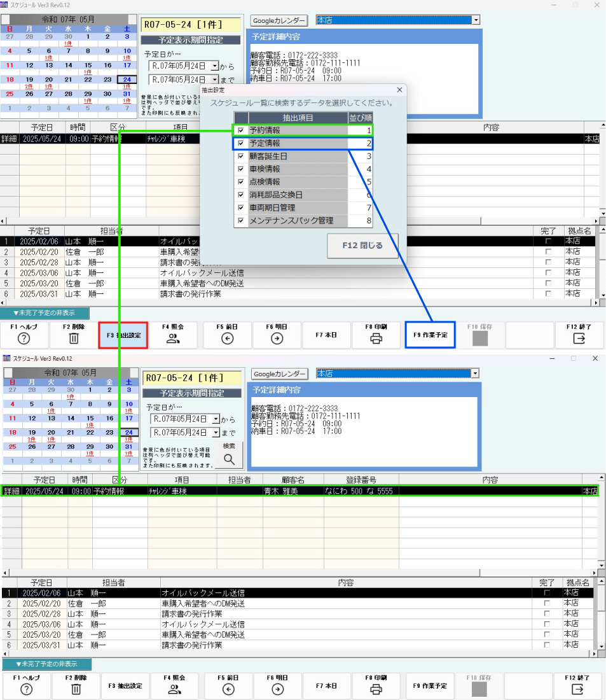Click F2 削除 trash icon in lower window
Image resolution: width=606 pixels, height=700 pixels.
pyautogui.click(x=76, y=690)
